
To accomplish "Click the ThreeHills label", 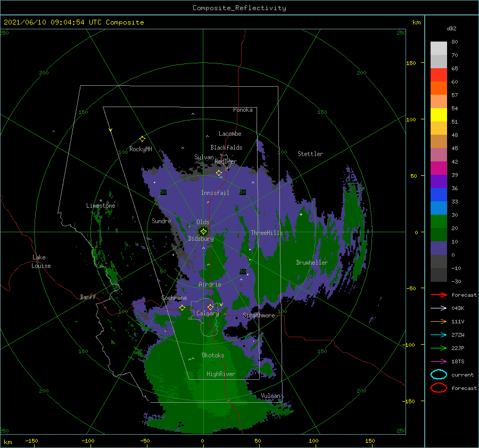I will tap(267, 233).
